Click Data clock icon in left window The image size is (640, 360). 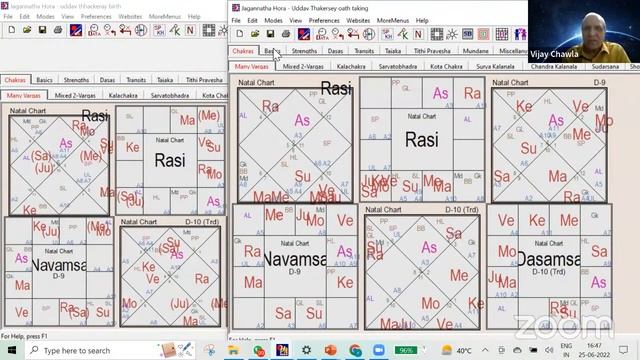pyautogui.click(x=94, y=30)
